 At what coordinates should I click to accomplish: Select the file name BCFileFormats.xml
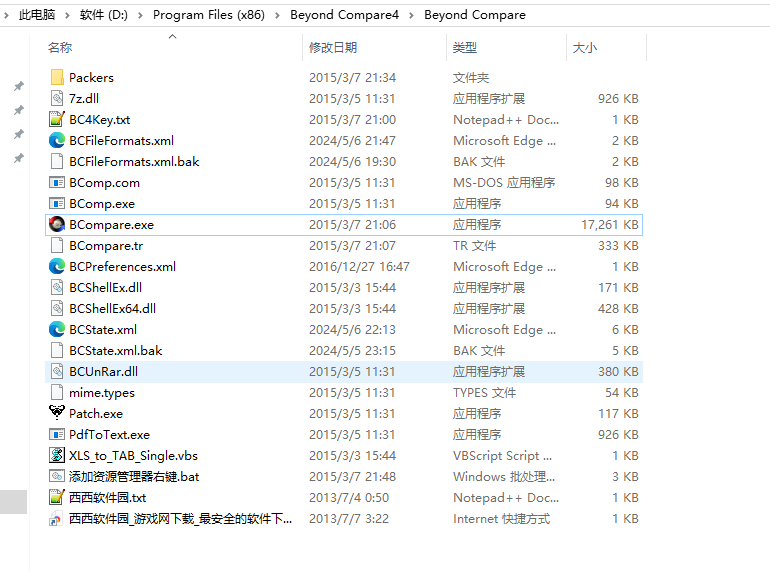[x=122, y=141]
